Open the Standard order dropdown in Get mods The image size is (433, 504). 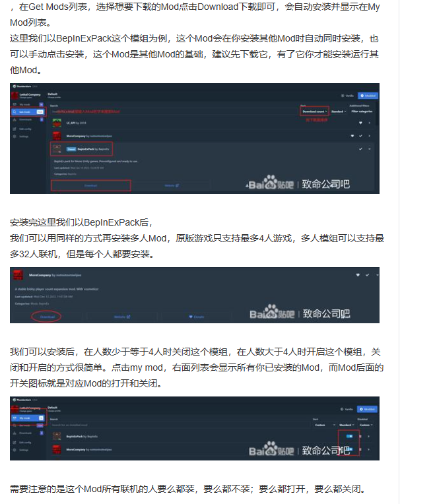pos(339,111)
